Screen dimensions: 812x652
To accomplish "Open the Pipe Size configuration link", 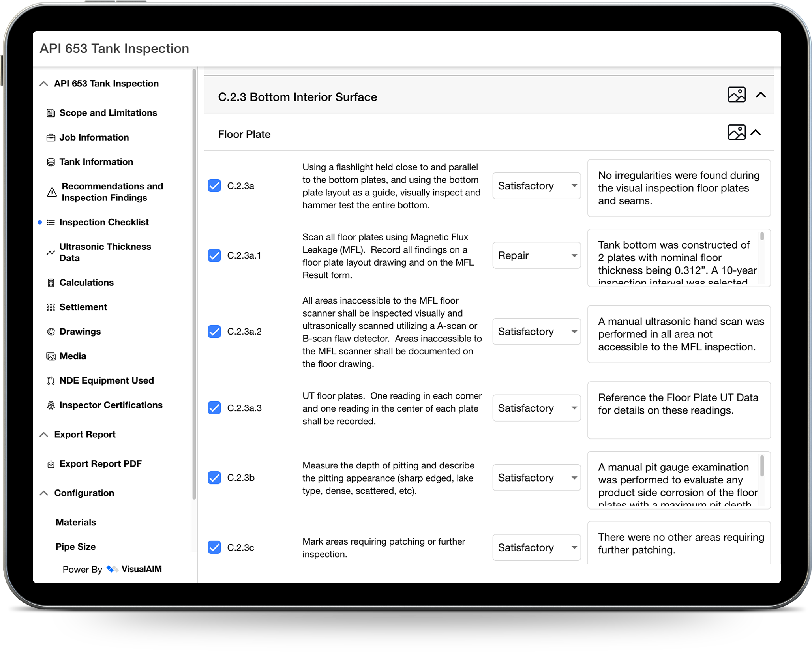I will click(76, 547).
